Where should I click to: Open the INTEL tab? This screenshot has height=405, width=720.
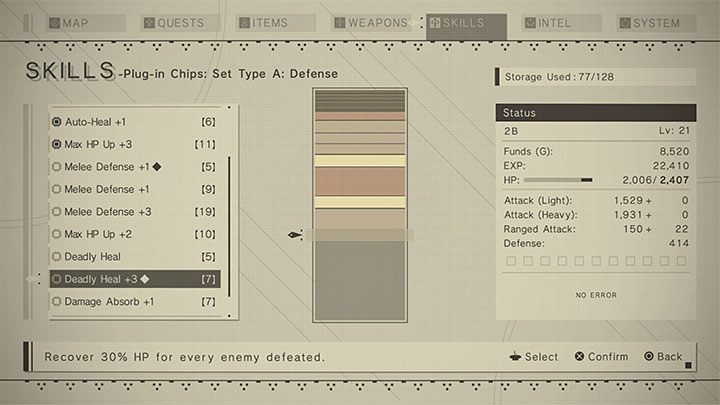tap(561, 23)
